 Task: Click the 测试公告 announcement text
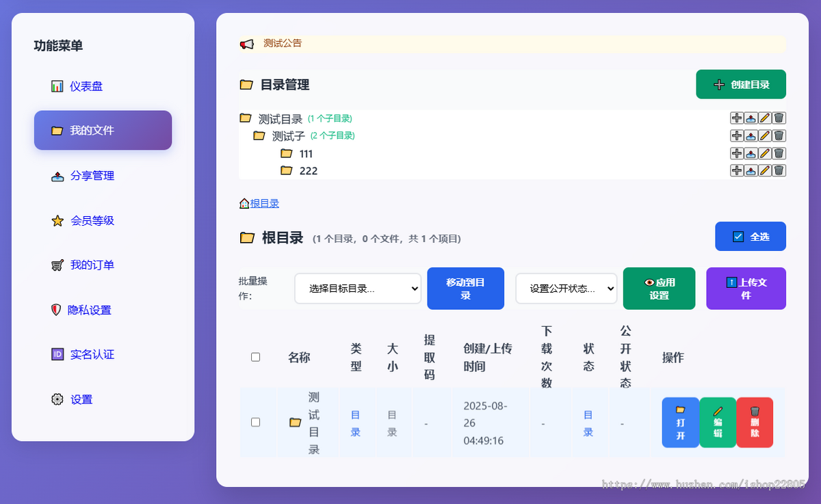tap(283, 43)
